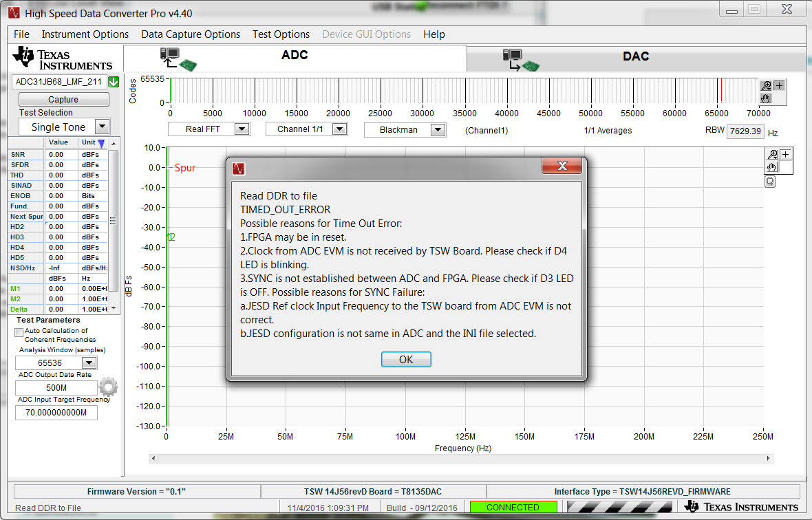Open the Help menu
This screenshot has height=520, width=812.
click(x=434, y=34)
